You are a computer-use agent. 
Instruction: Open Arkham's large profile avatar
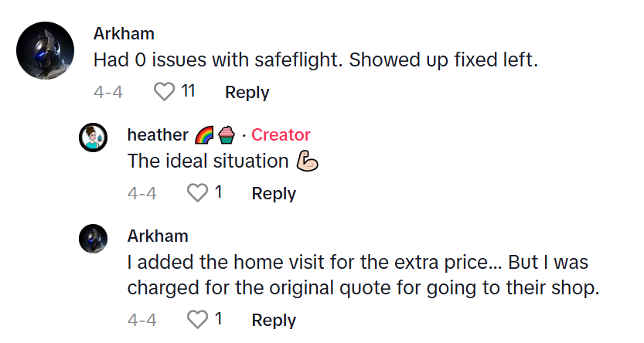46,49
